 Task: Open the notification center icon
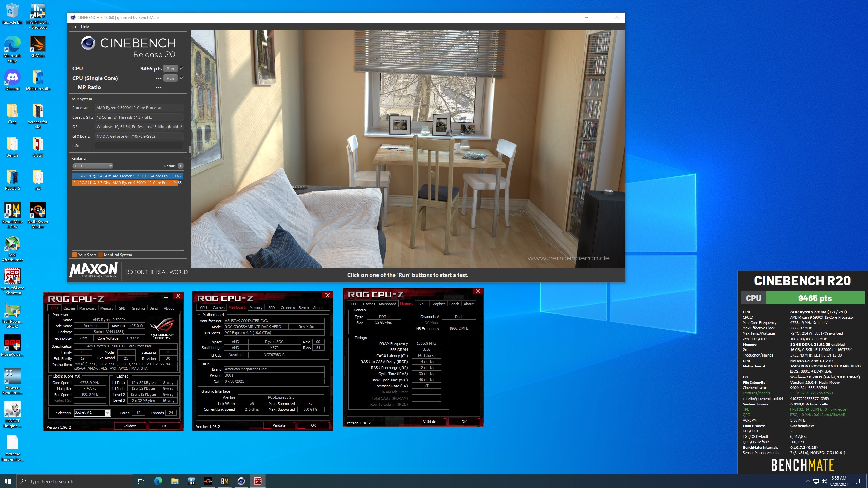[857, 481]
